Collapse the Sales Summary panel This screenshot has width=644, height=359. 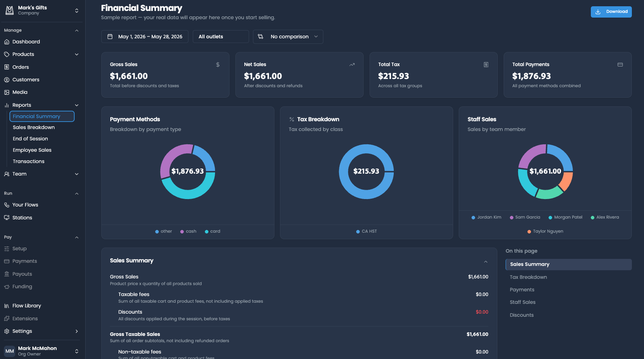pos(486,262)
